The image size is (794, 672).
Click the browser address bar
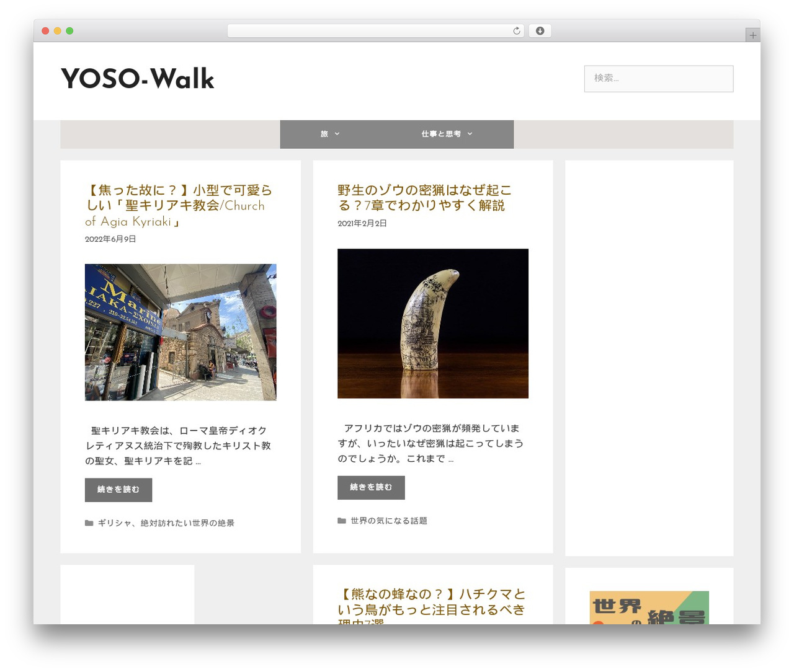pos(376,31)
